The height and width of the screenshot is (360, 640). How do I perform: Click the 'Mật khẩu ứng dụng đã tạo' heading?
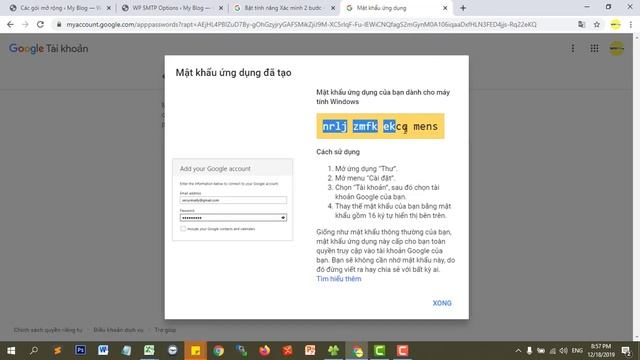click(233, 73)
